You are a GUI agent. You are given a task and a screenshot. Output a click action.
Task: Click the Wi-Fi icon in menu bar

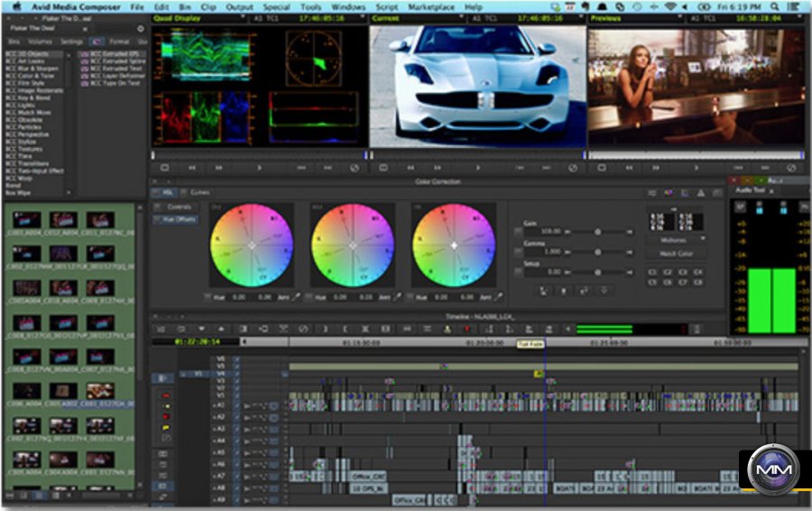670,6
